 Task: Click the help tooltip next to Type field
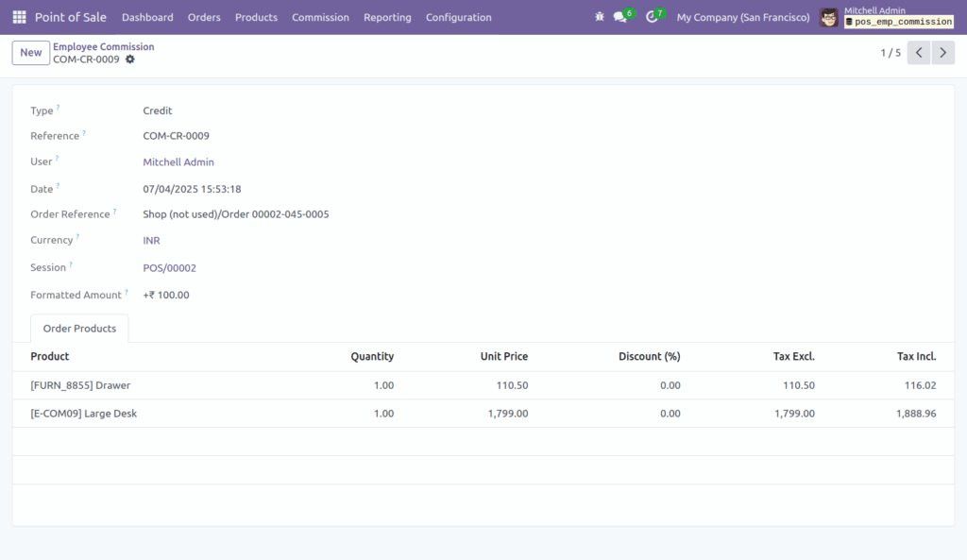pos(59,106)
